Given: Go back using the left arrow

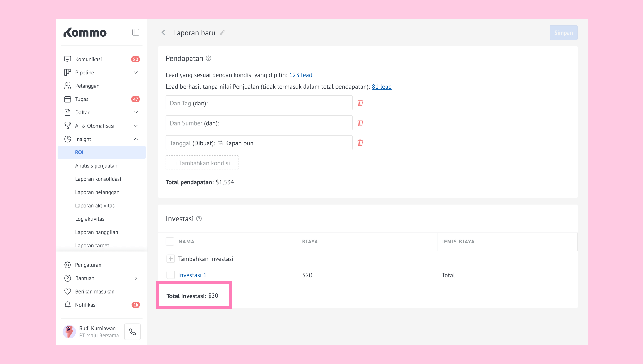Looking at the screenshot, I should click(x=164, y=33).
